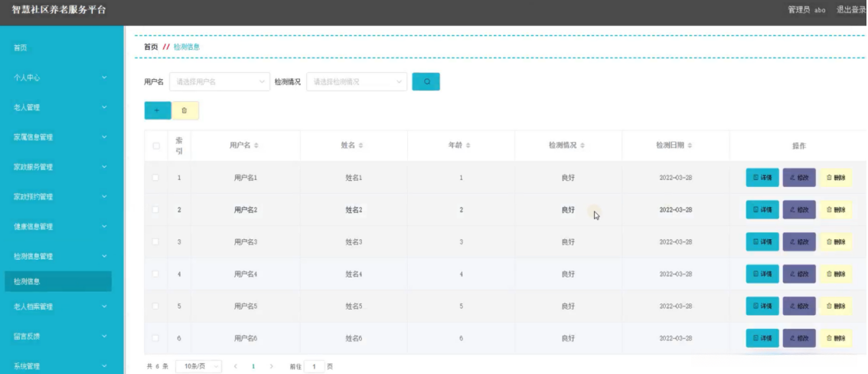The width and height of the screenshot is (868, 374).
Task: Click the 姓名3 cell
Action: [x=354, y=241]
